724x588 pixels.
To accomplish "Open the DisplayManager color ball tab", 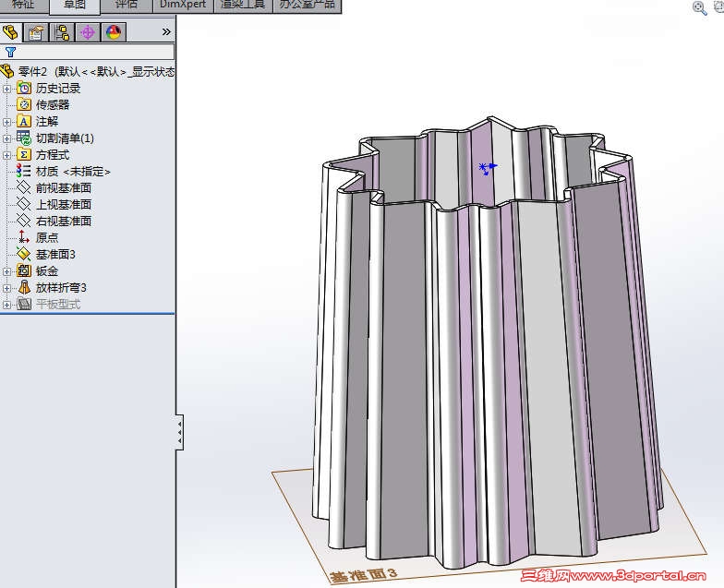I will (x=114, y=32).
